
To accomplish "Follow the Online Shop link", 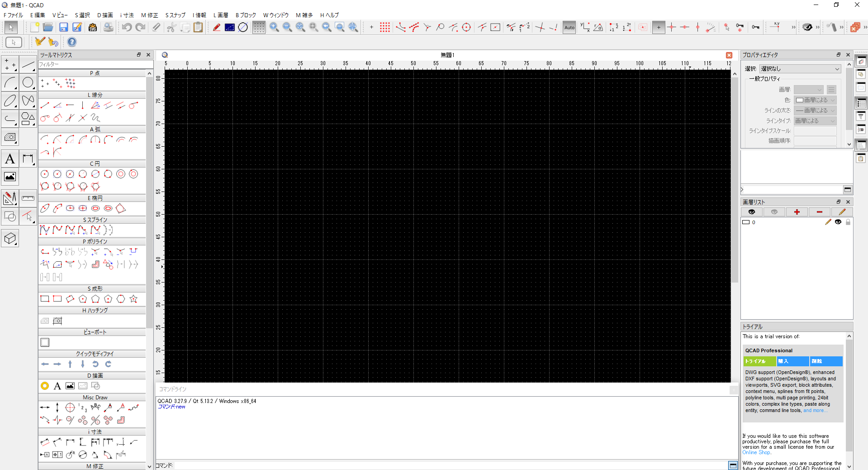I will (x=756, y=452).
